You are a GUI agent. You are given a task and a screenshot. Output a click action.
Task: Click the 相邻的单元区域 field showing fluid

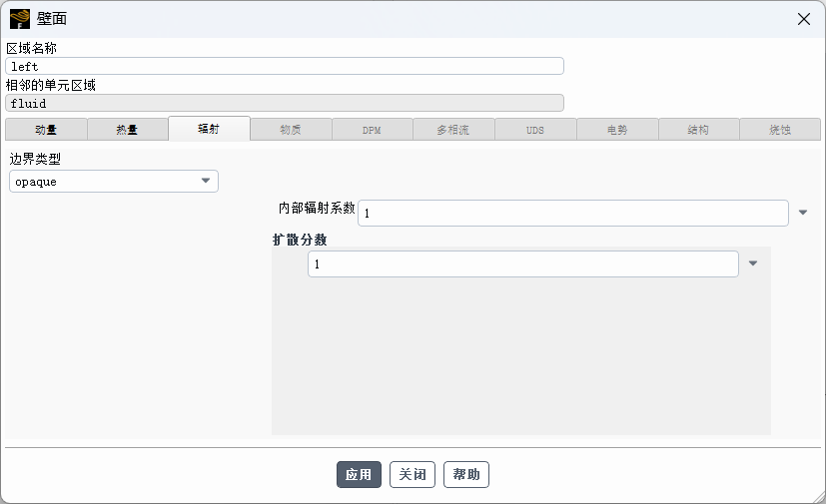[285, 103]
